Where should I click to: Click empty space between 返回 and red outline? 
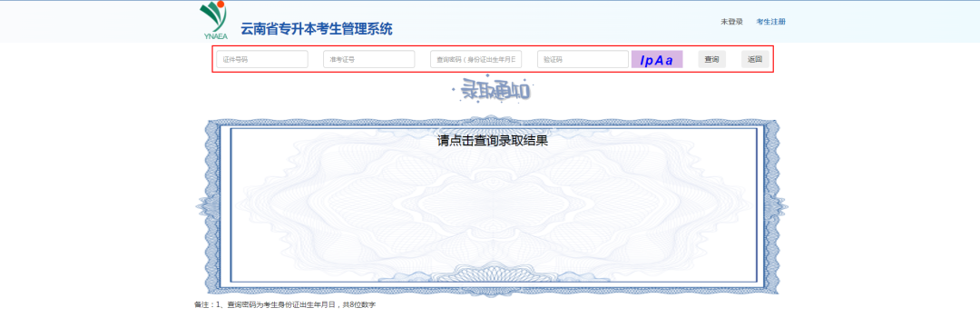point(772,59)
